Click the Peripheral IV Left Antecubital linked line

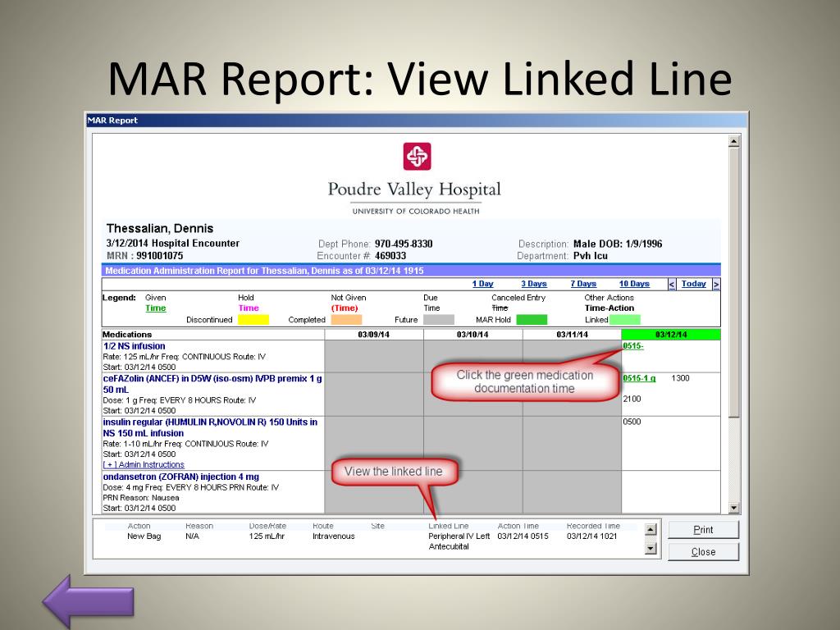point(459,541)
